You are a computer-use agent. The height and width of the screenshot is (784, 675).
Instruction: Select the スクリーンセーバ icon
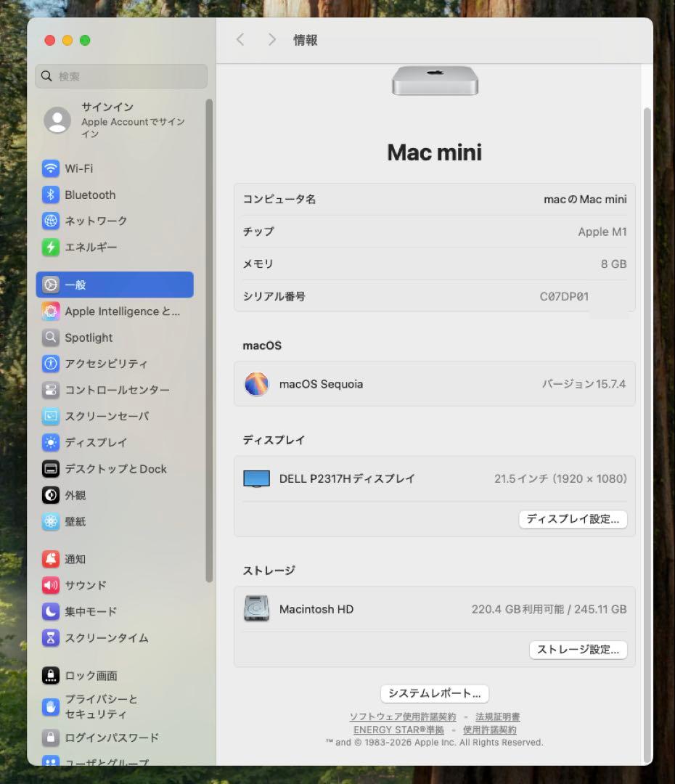[51, 416]
